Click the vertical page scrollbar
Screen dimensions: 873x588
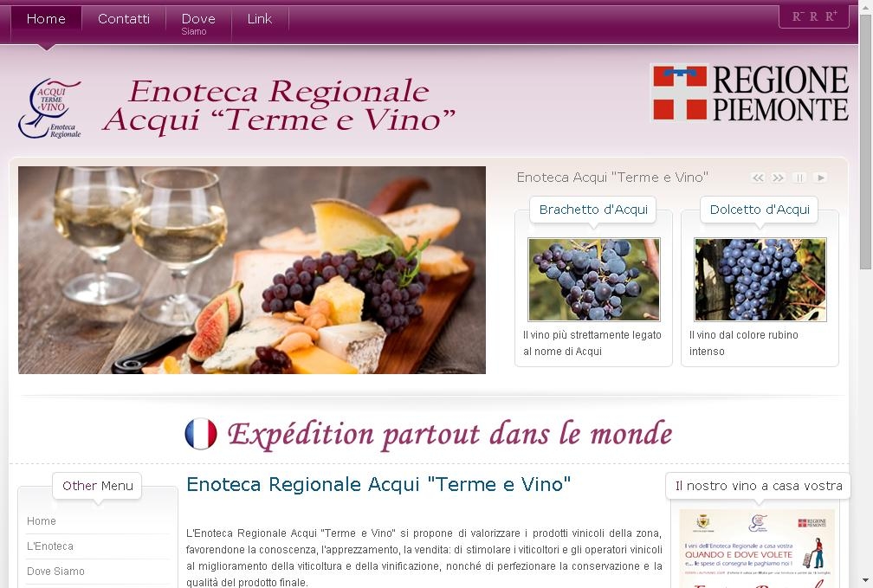coord(866,294)
